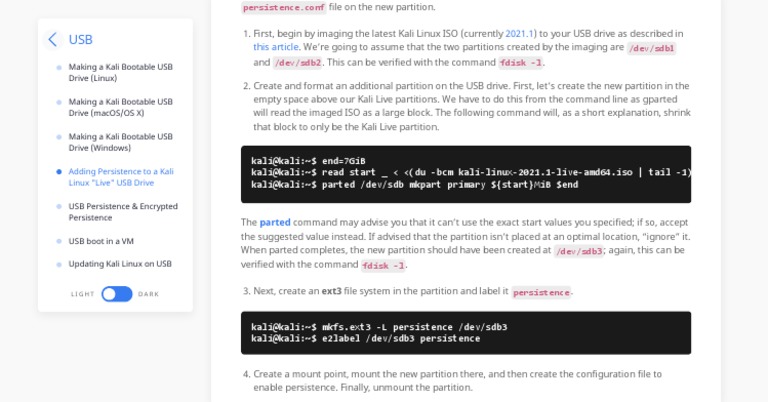Open Making a Kali Bootable USB Drive (macOS/OS X)

coord(120,107)
